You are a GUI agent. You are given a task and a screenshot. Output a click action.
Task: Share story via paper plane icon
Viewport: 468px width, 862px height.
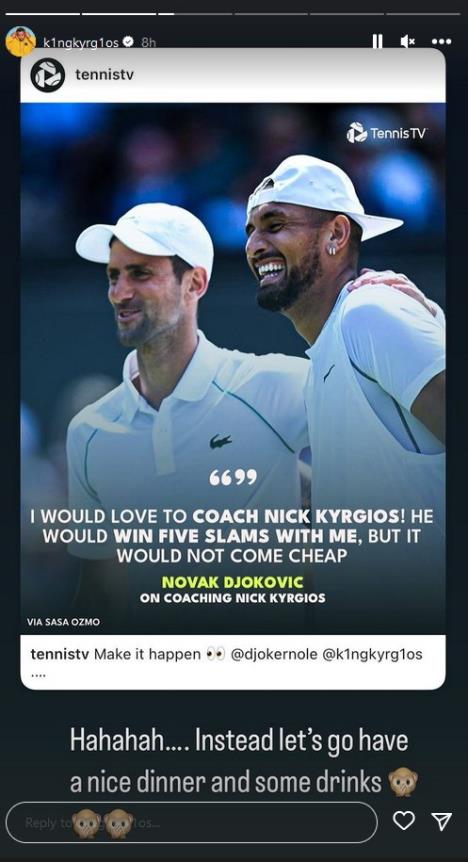442,821
